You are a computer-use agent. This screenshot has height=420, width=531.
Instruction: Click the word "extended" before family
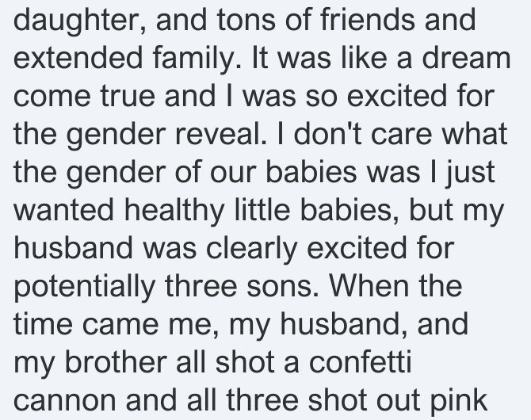click(78, 58)
